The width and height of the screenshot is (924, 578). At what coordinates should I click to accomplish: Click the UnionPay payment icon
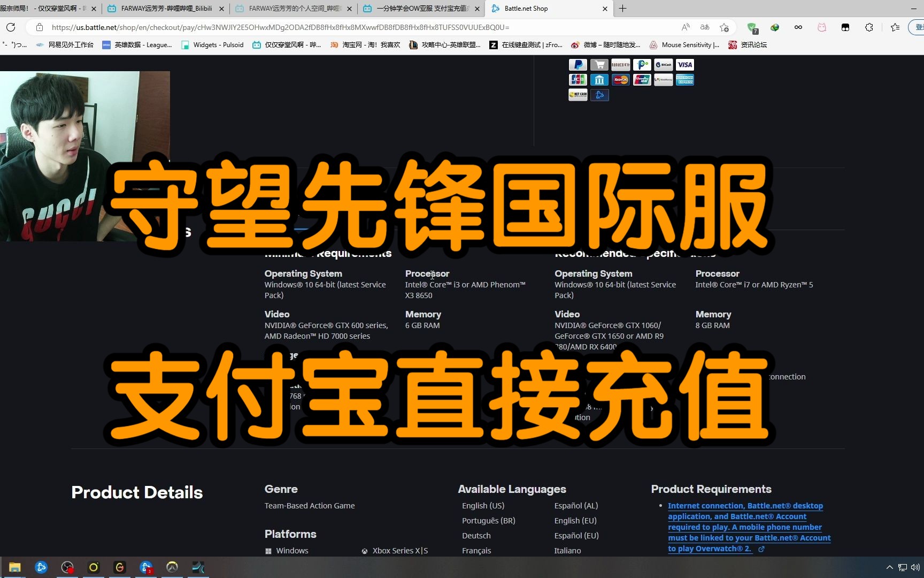(x=642, y=80)
